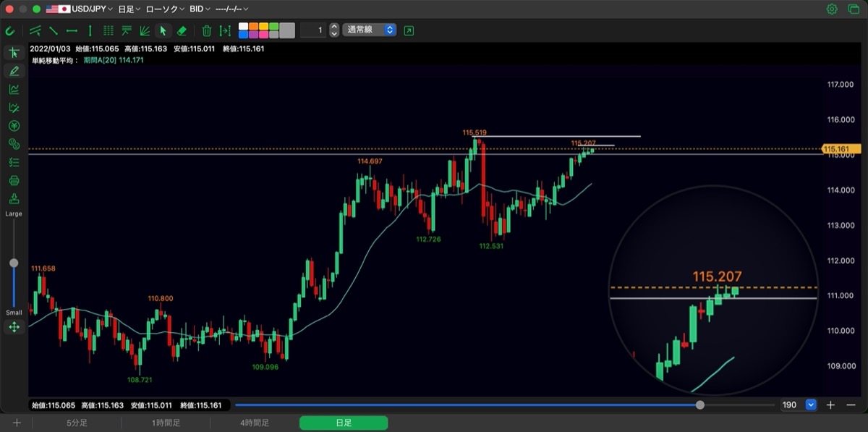This screenshot has width=868, height=432.
Task: Pick the blue color swatch
Action: coord(244,34)
